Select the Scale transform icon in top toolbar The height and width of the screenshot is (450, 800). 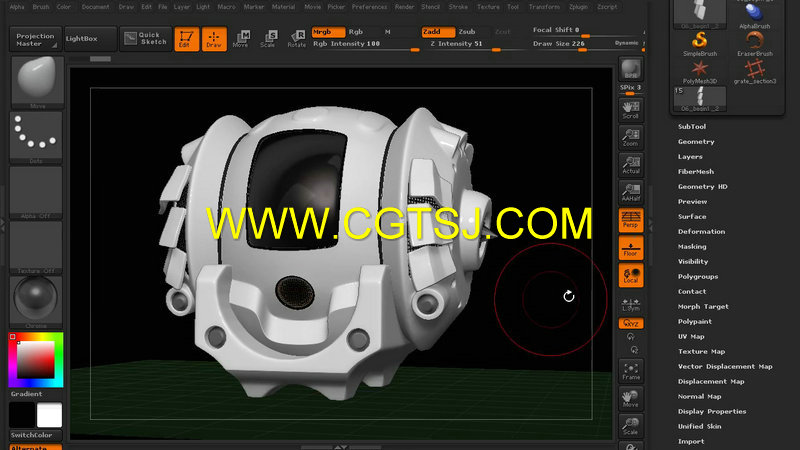(x=268, y=39)
